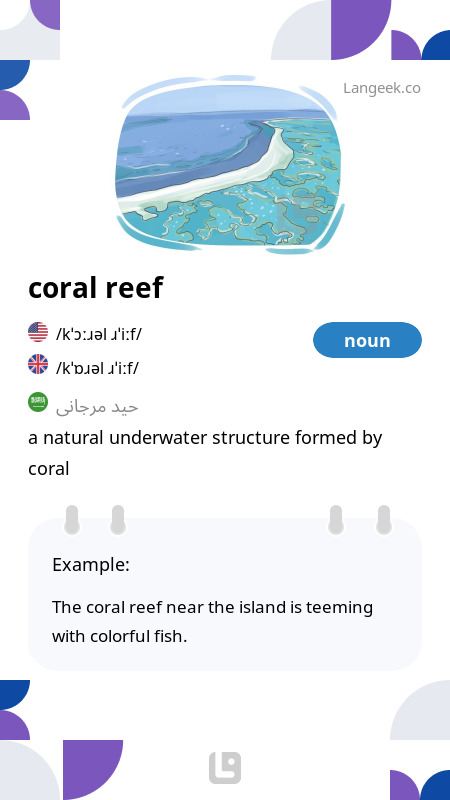Click the example notepad card background

225,594
